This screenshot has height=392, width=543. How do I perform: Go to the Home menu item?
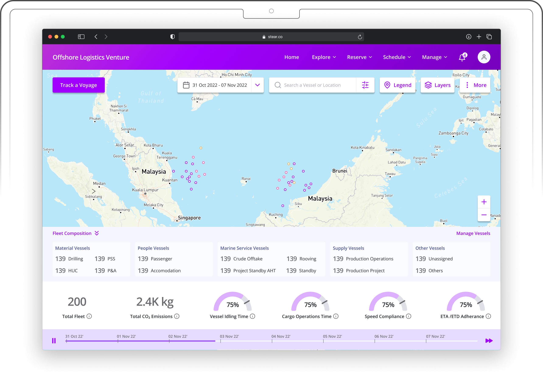click(291, 57)
